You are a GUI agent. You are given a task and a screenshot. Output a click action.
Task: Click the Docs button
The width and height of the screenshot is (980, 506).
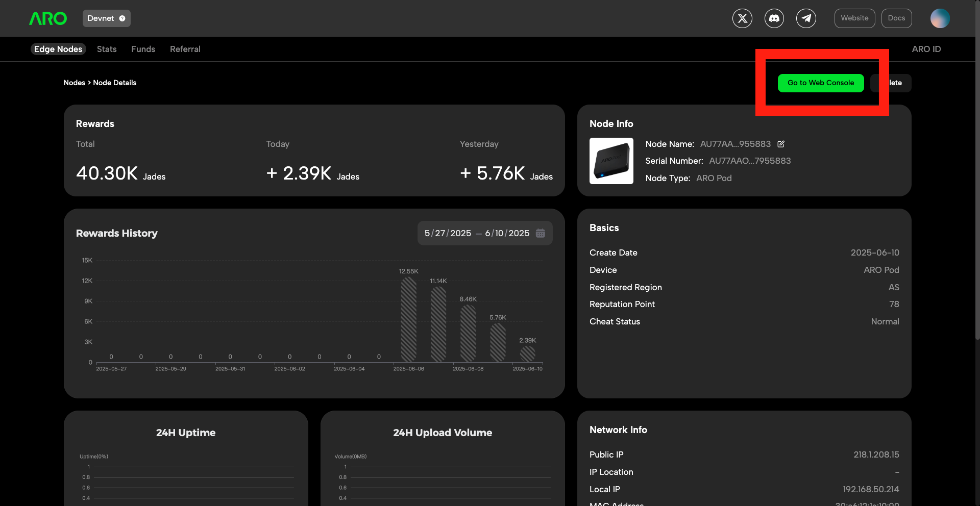click(x=897, y=18)
